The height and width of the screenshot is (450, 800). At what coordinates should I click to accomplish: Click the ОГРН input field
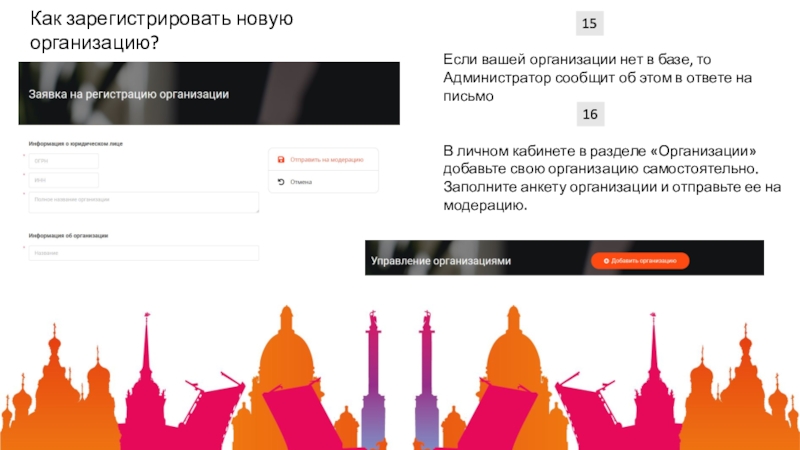pos(64,161)
